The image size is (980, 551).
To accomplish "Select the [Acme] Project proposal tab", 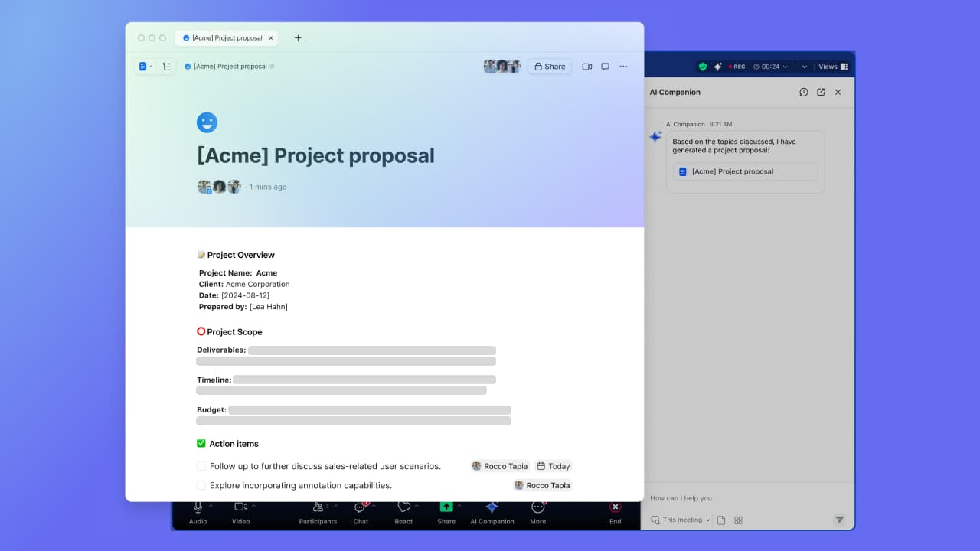I will coord(226,38).
